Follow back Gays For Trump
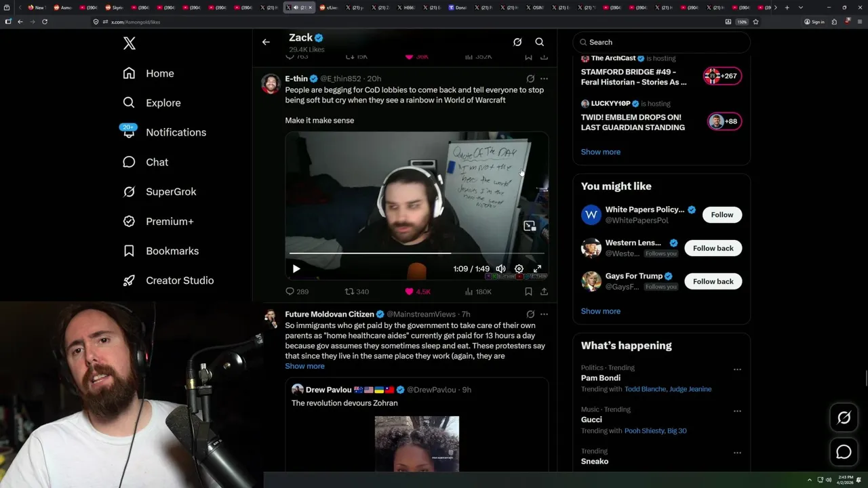Image resolution: width=868 pixels, height=488 pixels. (713, 281)
